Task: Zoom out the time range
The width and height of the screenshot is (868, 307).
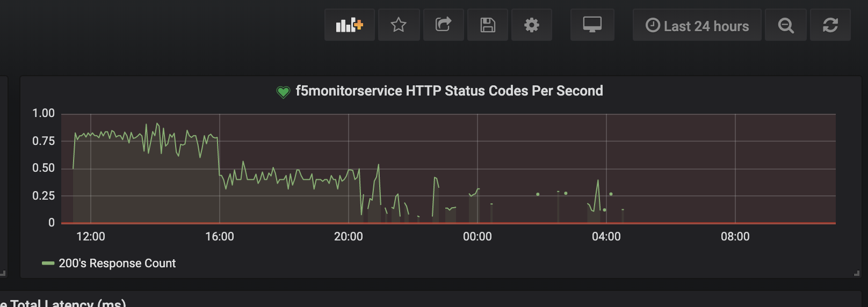Action: [786, 25]
